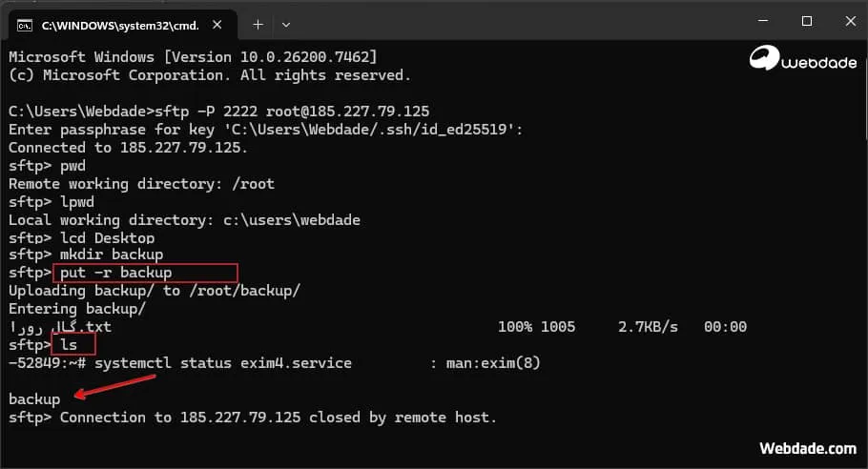This screenshot has height=469, width=868.
Task: Expand the new tab profile dropdown chevron
Action: click(286, 23)
